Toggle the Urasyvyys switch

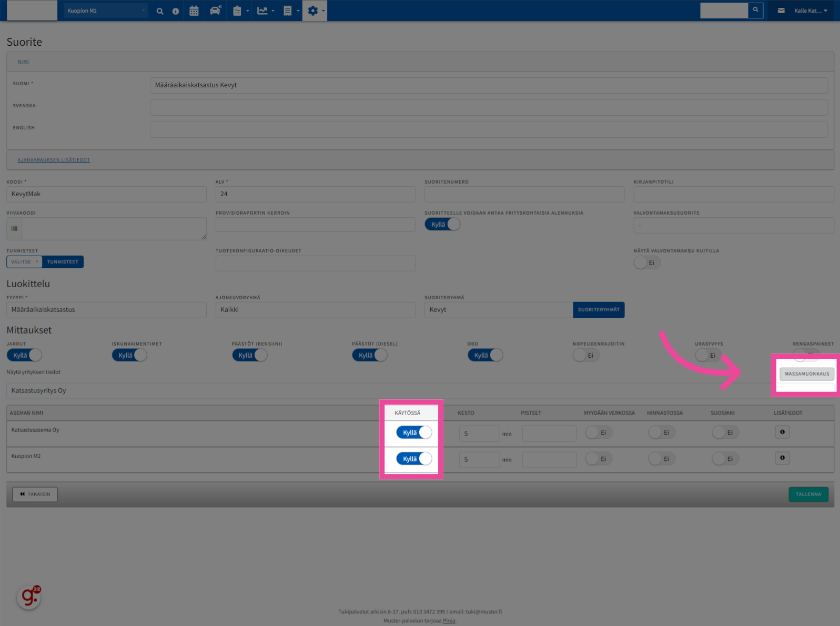709,356
